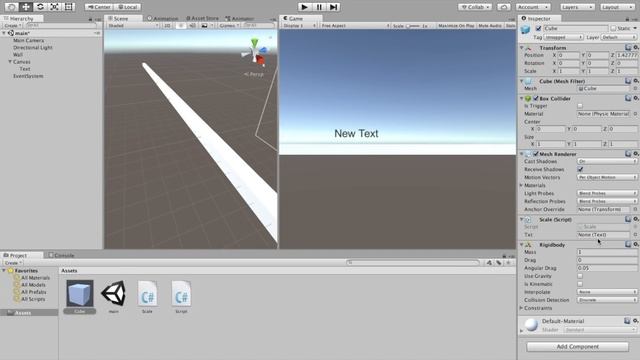
Task: Open Box Collider gear settings
Action: (636, 98)
